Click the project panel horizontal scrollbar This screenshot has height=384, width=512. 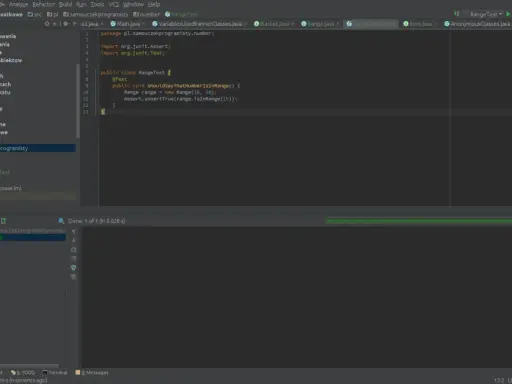[x=30, y=366]
